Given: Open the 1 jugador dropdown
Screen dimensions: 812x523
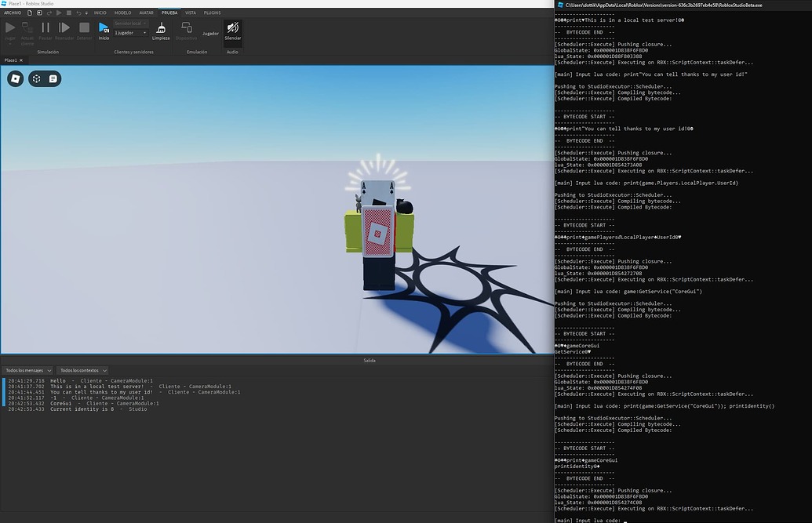Looking at the screenshot, I should point(130,33).
